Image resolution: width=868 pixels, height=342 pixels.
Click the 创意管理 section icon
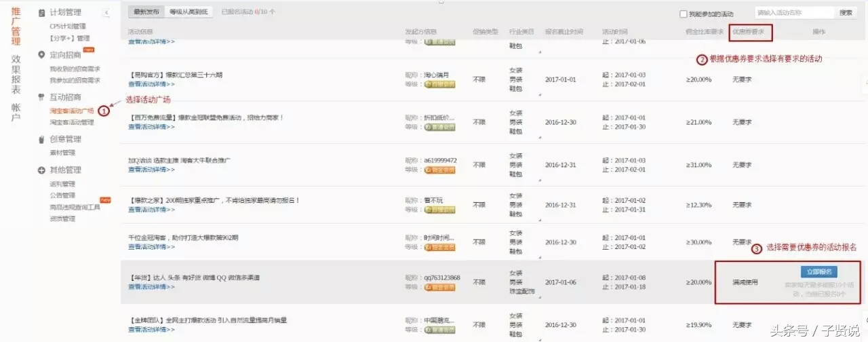[42, 139]
